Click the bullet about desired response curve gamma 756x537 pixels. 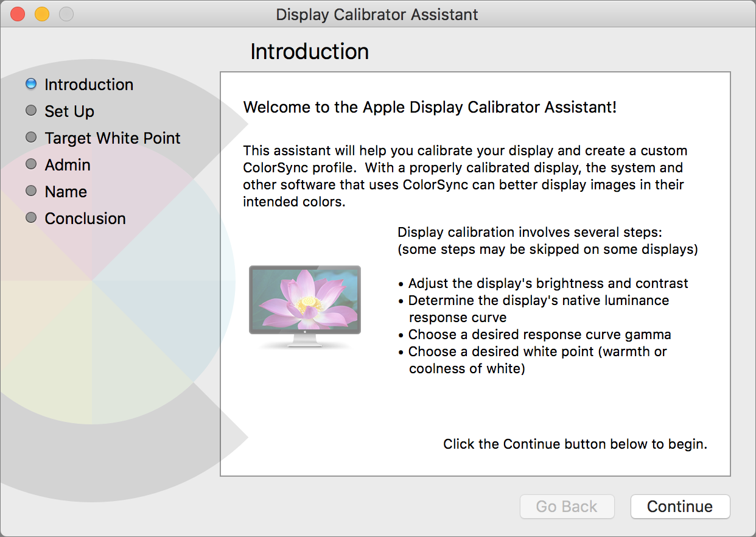[534, 334]
